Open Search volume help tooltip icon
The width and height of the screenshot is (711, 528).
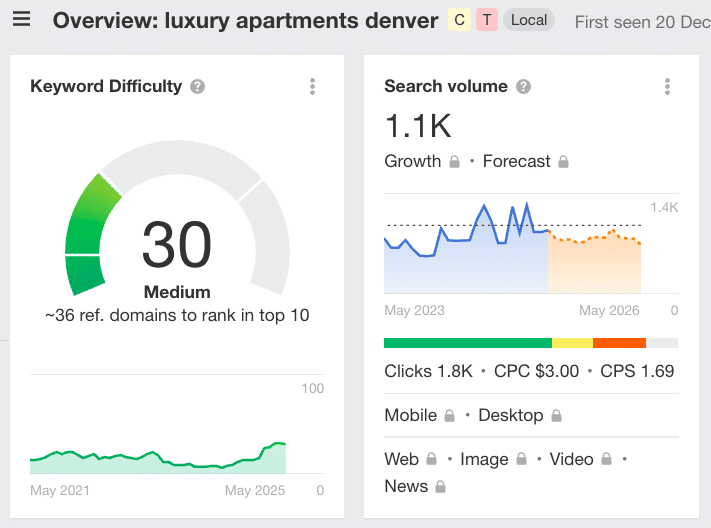point(523,86)
